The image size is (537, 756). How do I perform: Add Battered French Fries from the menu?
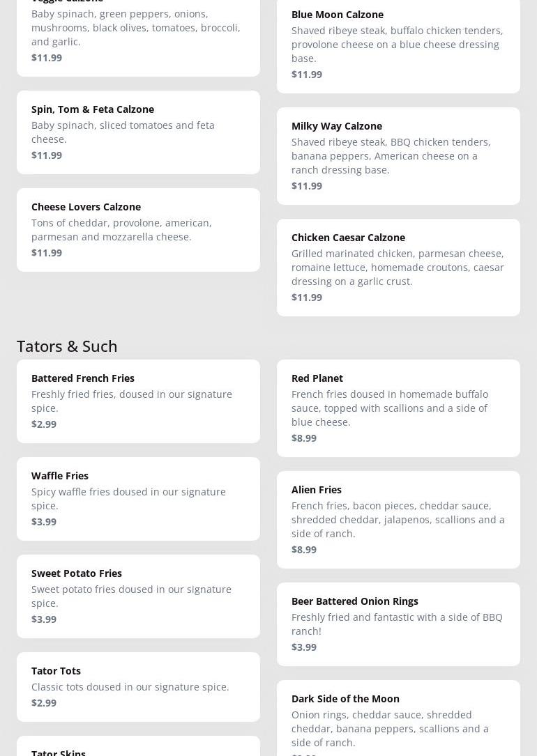click(x=139, y=401)
